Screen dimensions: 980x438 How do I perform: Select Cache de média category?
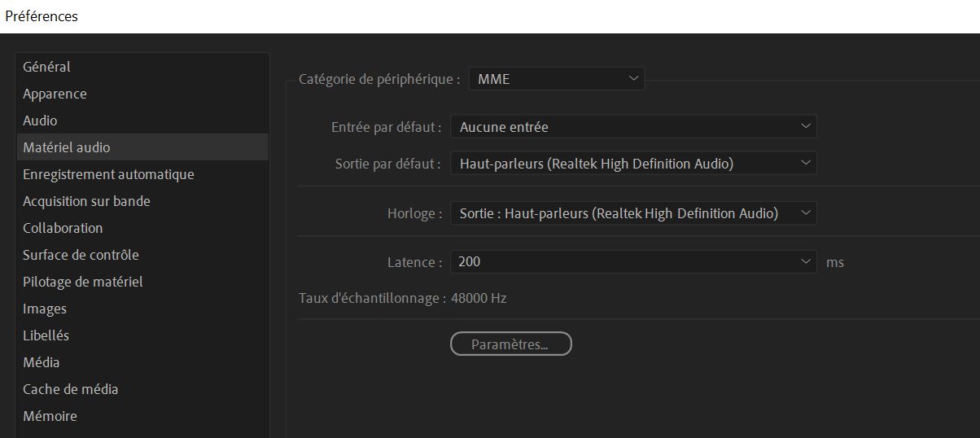pos(142,389)
